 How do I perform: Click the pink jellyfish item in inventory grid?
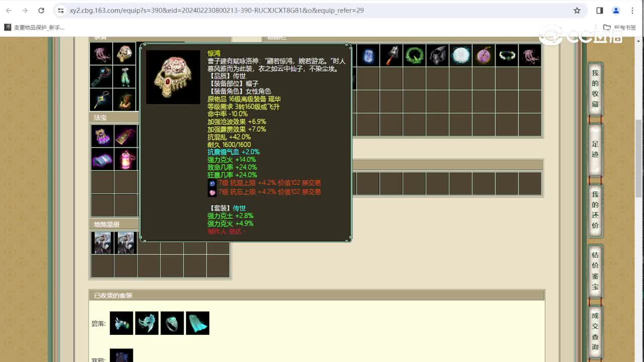[x=530, y=55]
